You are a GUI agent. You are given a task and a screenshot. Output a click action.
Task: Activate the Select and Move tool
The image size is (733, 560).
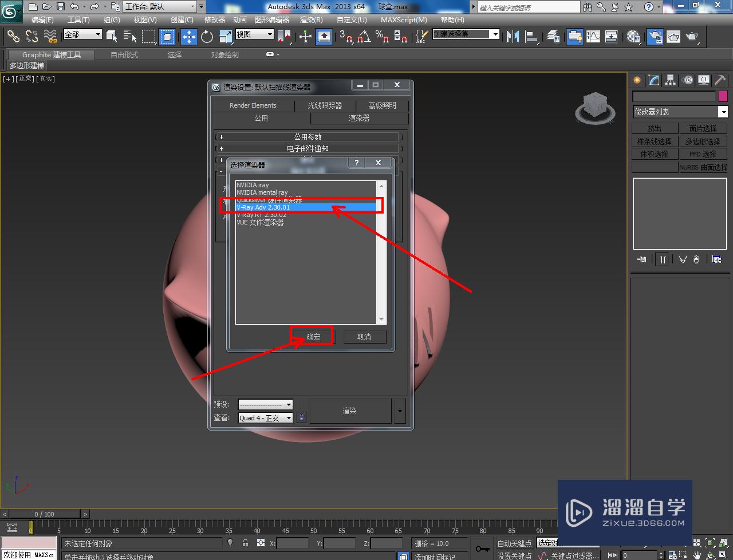[188, 37]
